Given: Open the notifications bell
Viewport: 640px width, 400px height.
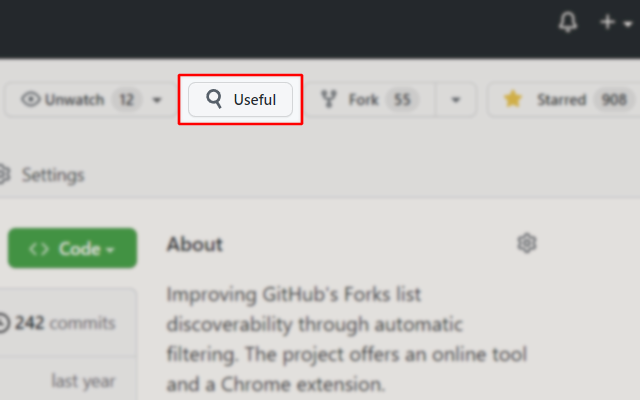Looking at the screenshot, I should point(568,22).
